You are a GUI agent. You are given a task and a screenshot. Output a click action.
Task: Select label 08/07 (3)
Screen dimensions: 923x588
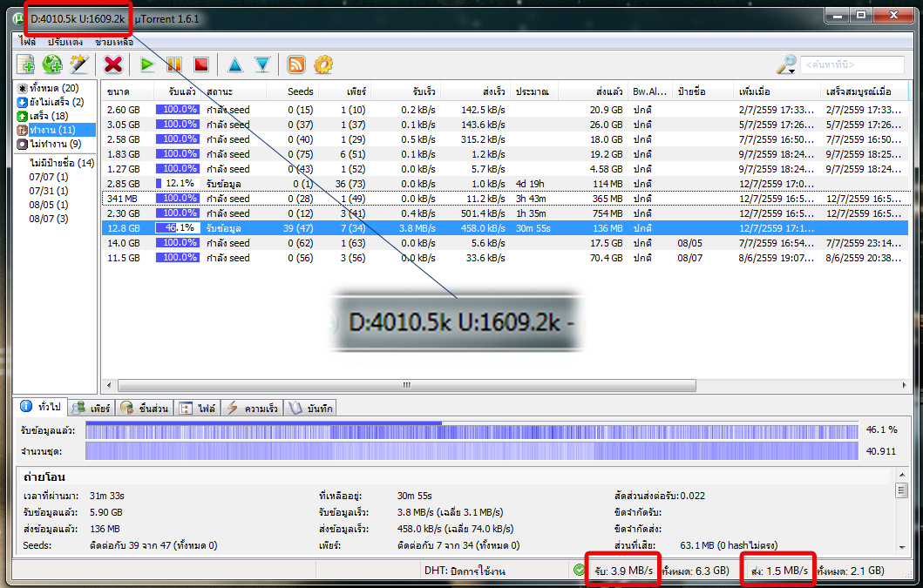(49, 219)
